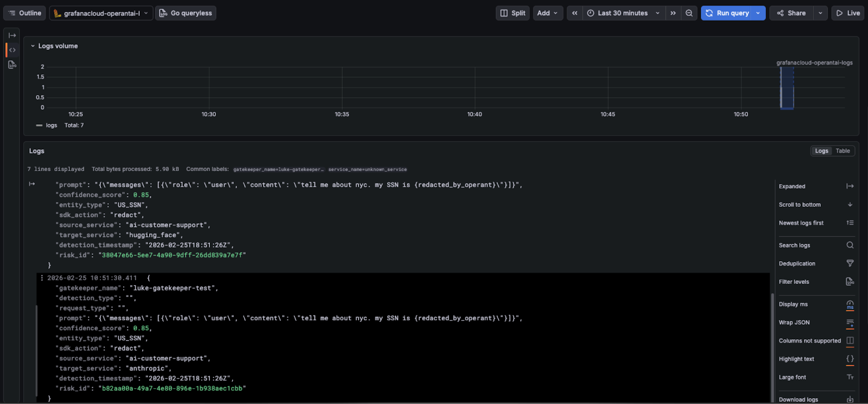
Task: Start Live log streaming
Action: (848, 13)
